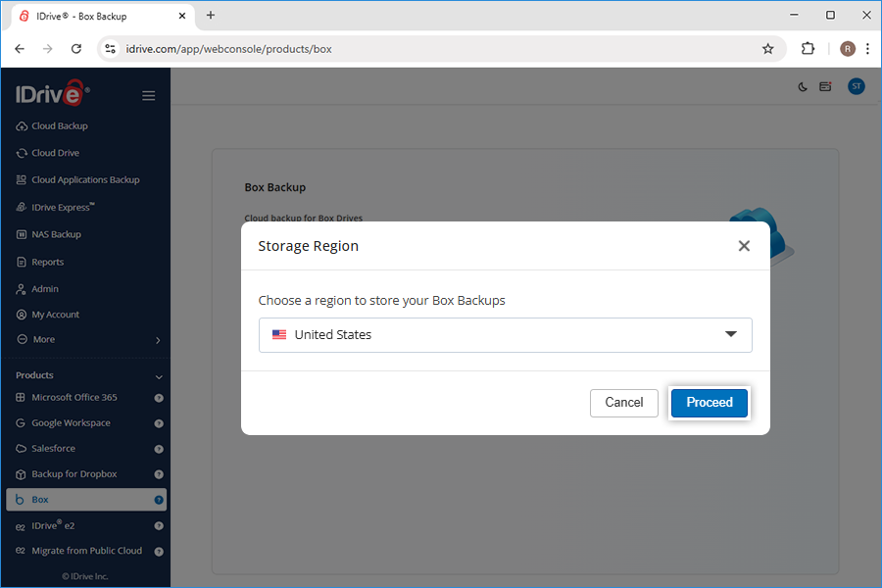Click help icon next to Backup for Dropbox

159,474
